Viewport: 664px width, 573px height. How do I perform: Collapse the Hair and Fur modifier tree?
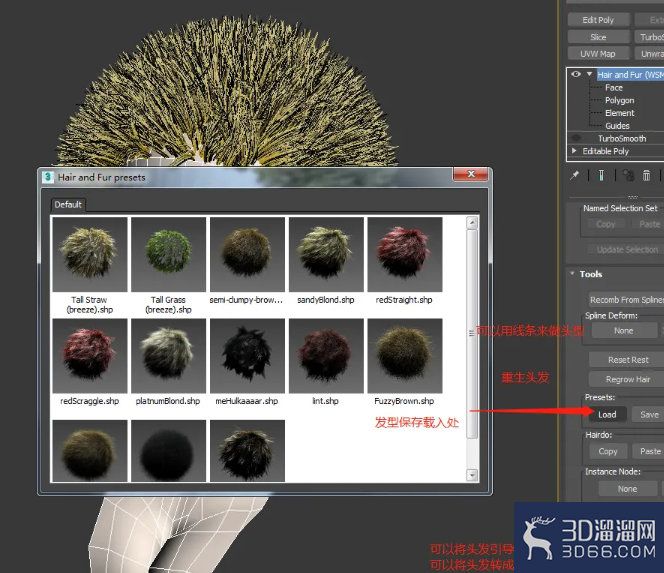589,74
